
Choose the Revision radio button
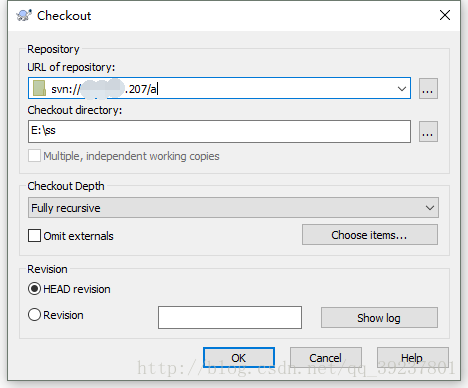coord(34,315)
